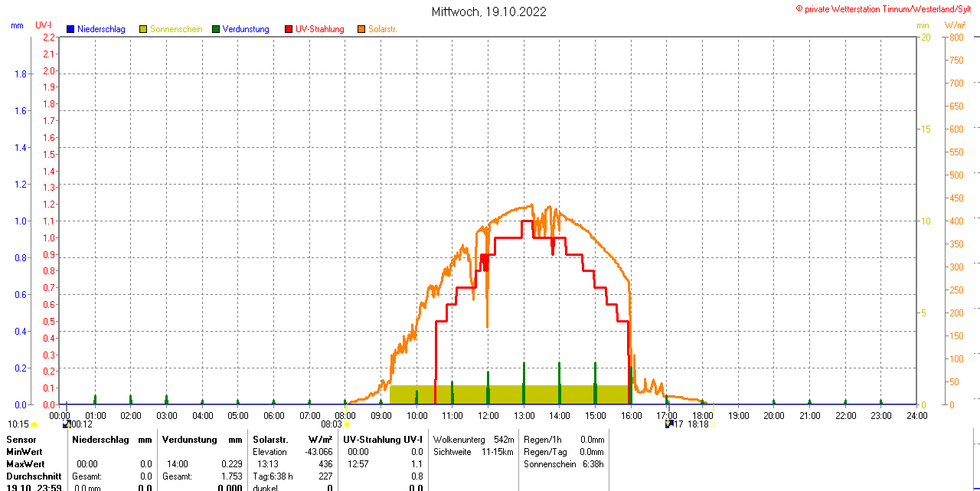Click the Mittwoch, 19.10.2022 chart title

tap(488, 11)
